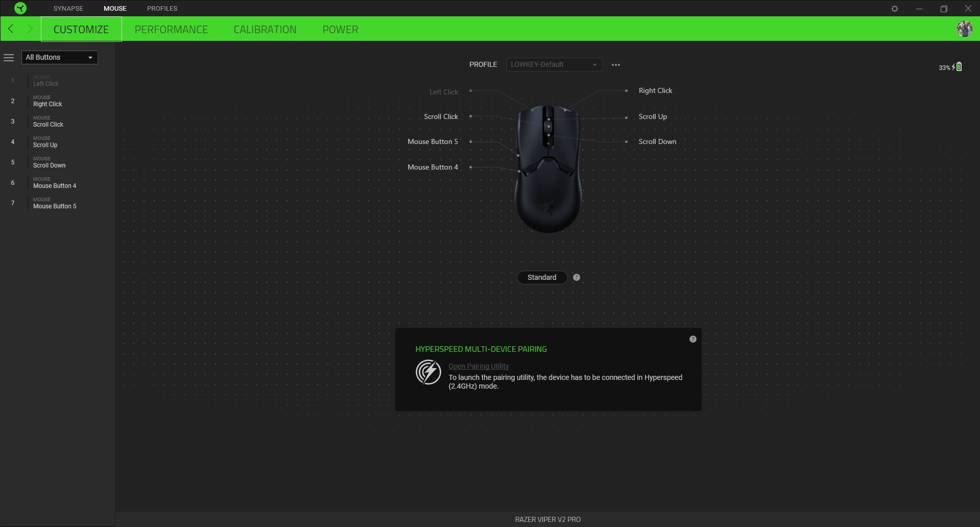Screen dimensions: 980x527
Task: Open the CALIBRATION tab
Action: (265, 29)
